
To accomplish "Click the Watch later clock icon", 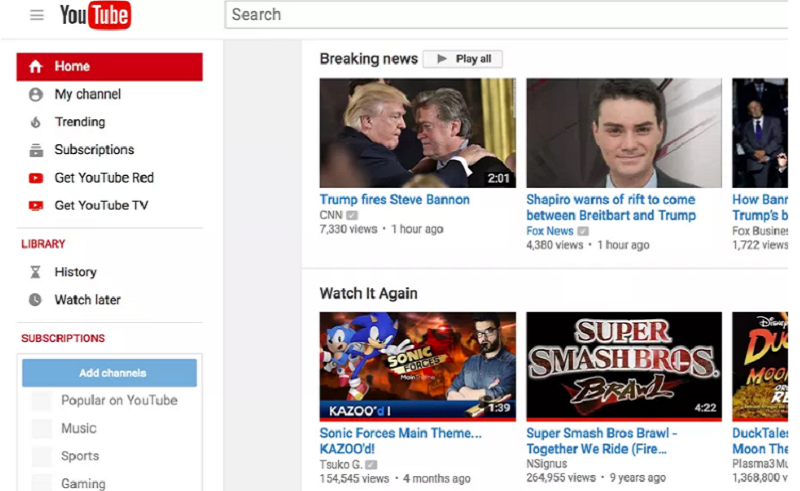I will [35, 300].
